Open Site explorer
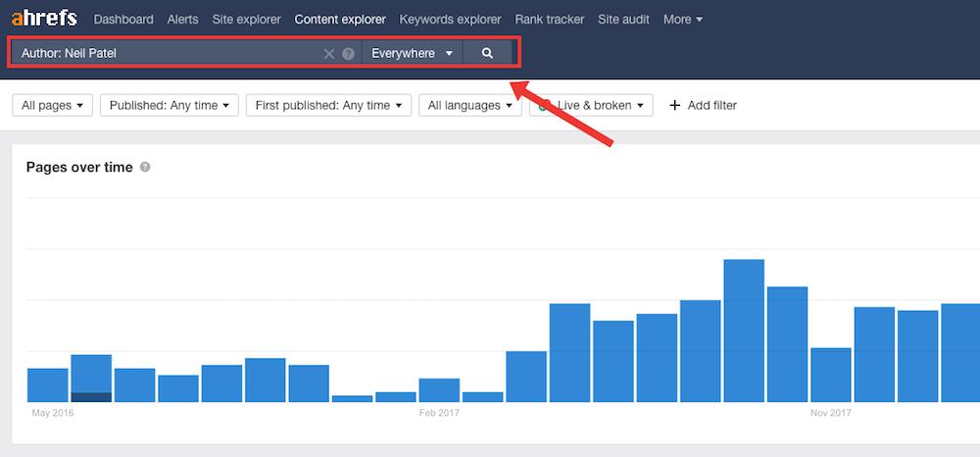 [246, 20]
